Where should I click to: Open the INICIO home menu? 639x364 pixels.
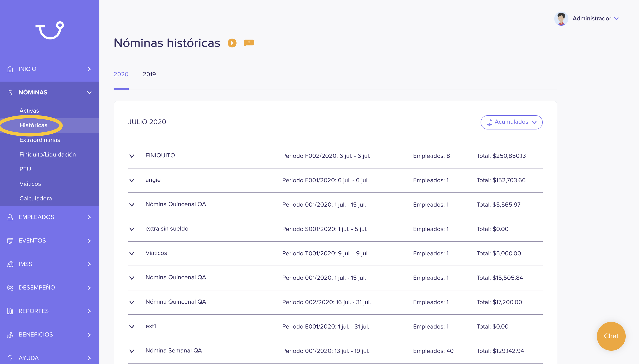click(x=49, y=69)
